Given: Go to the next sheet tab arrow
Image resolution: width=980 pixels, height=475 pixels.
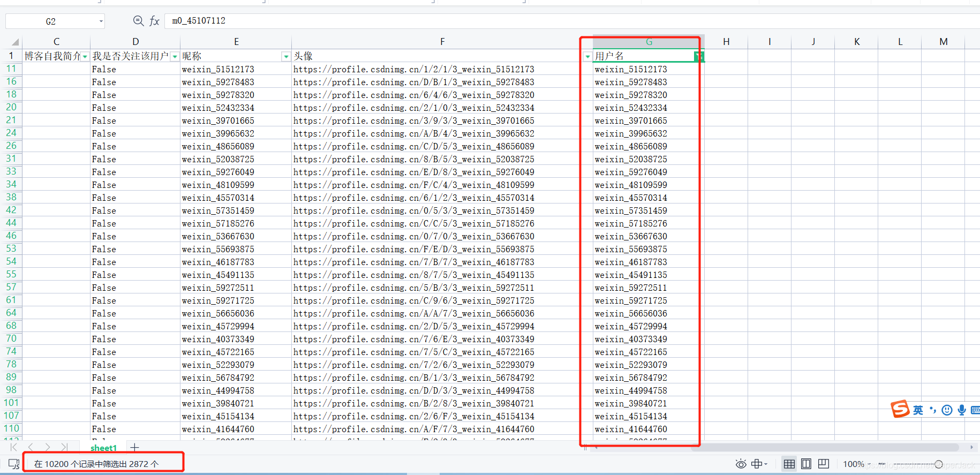Looking at the screenshot, I should (x=48, y=447).
